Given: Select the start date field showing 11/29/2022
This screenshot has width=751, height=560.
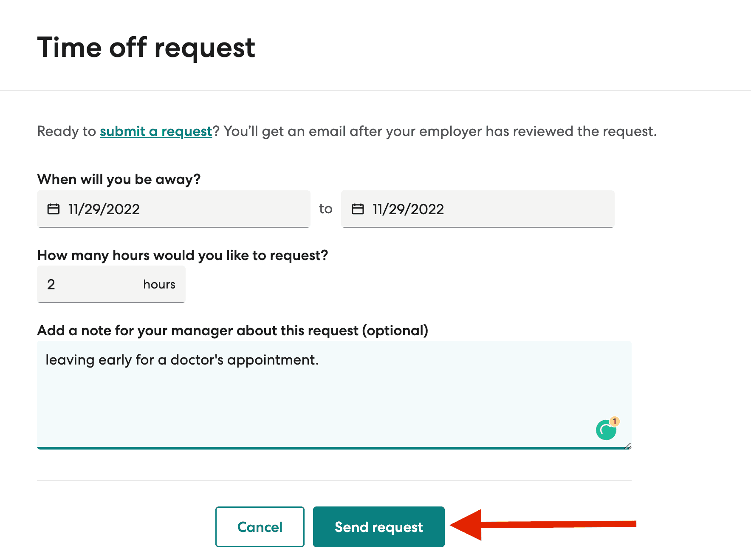Looking at the screenshot, I should (x=174, y=209).
